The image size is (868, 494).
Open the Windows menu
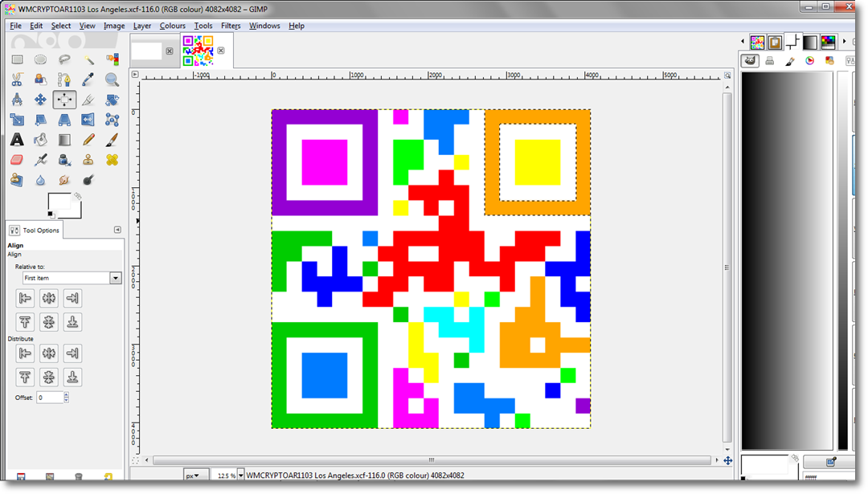click(264, 26)
